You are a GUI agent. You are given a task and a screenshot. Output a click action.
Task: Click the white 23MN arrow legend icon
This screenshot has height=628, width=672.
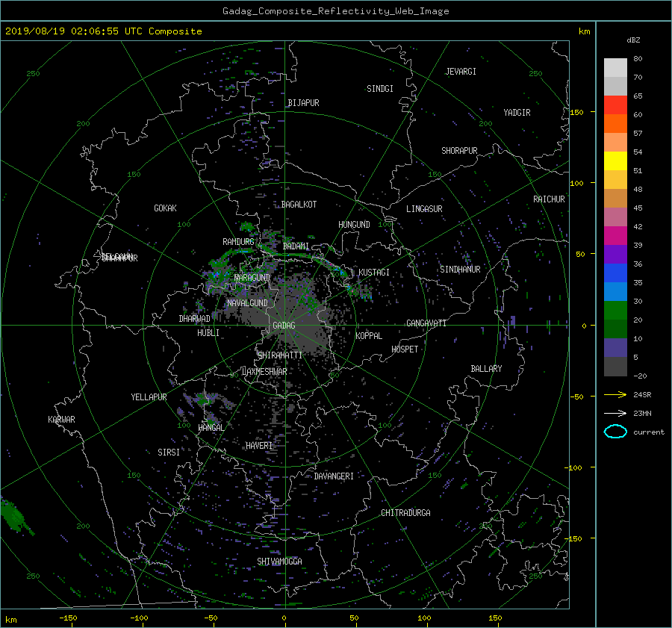615,413
